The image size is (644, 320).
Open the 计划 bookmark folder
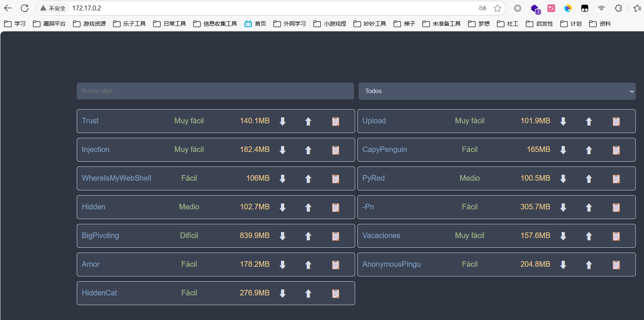(x=571, y=24)
